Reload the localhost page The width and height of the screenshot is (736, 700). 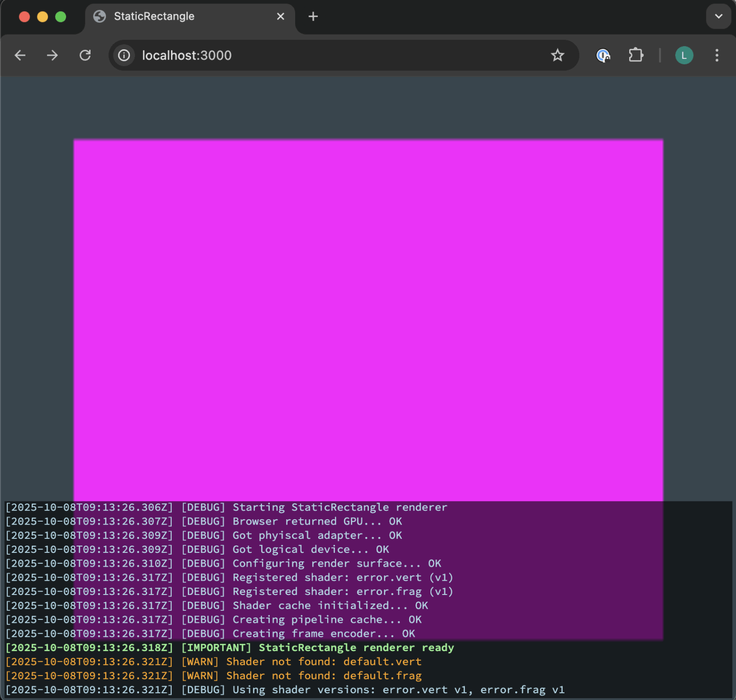[x=85, y=56]
